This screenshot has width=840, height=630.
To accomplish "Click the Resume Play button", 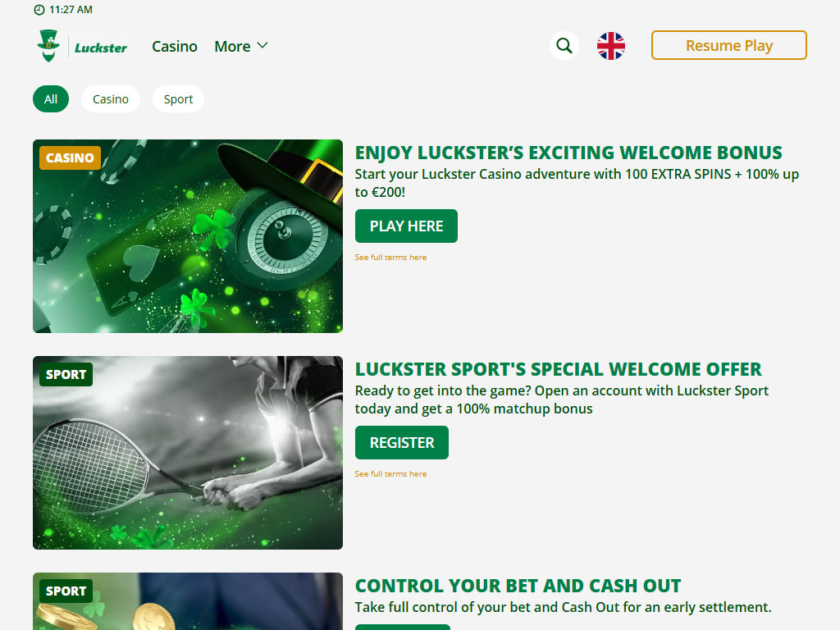I will [729, 46].
